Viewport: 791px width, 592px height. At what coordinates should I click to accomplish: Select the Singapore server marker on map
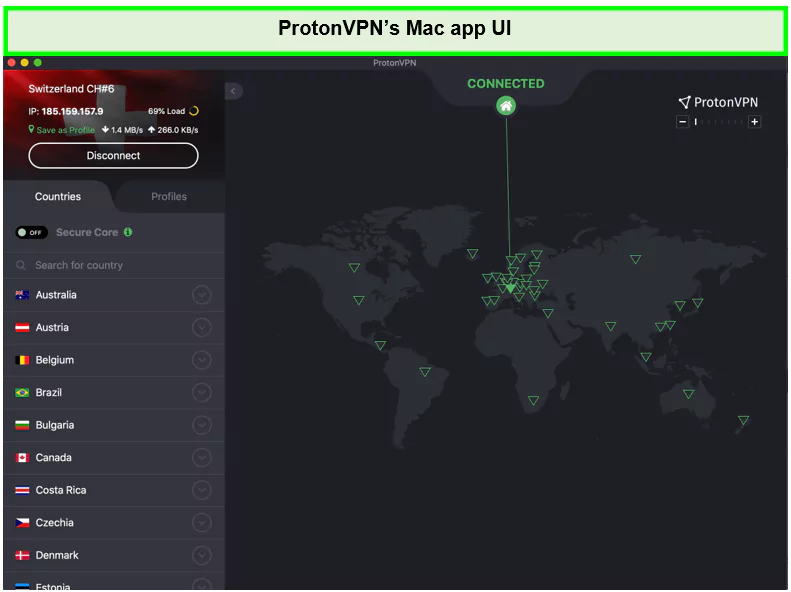click(x=646, y=357)
